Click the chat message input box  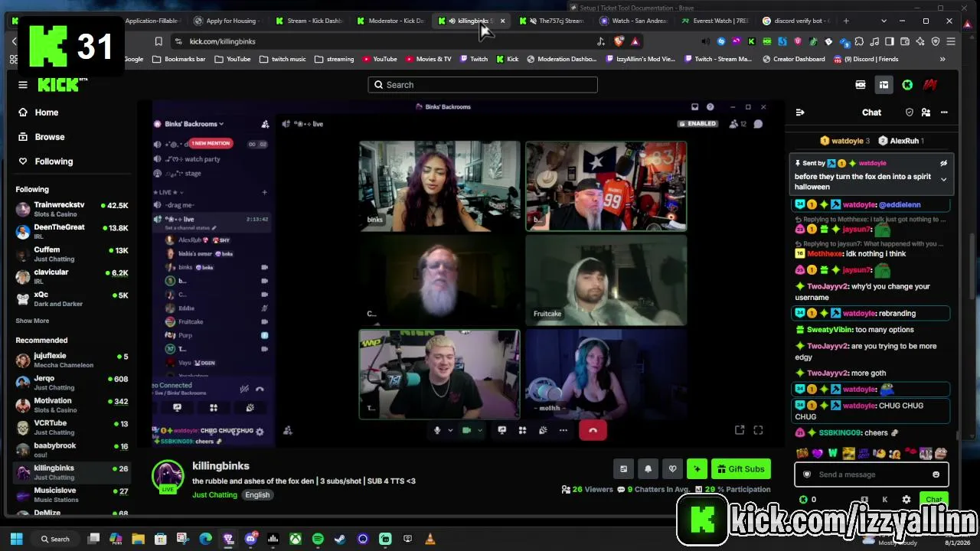click(871, 474)
